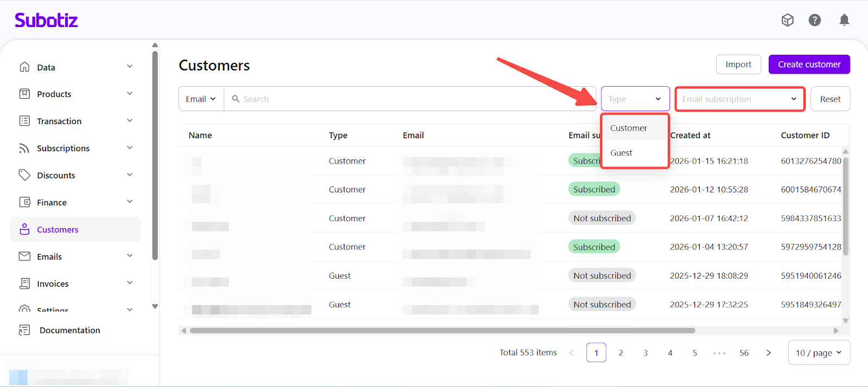Click the Create customer button
This screenshot has height=387, width=868.
click(809, 64)
